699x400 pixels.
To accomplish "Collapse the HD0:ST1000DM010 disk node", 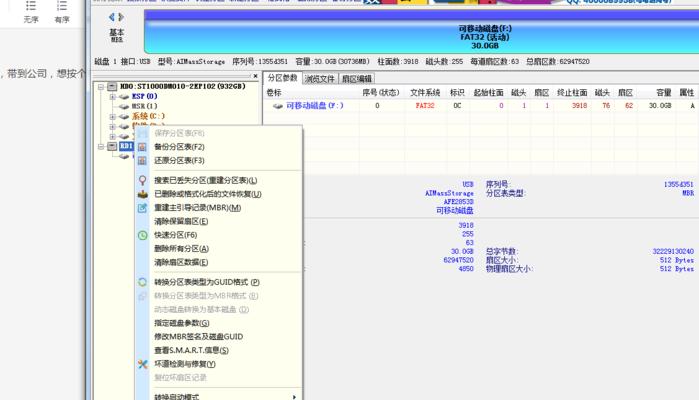I will click(x=101, y=87).
